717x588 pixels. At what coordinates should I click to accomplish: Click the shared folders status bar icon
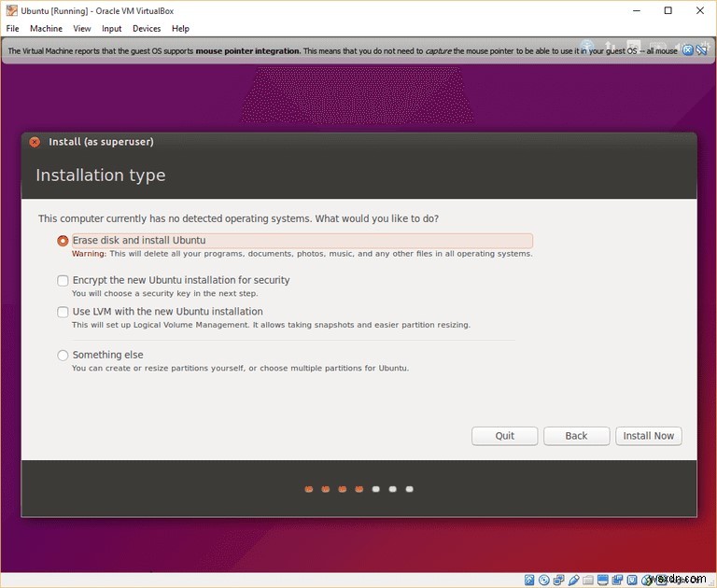pyautogui.click(x=588, y=581)
